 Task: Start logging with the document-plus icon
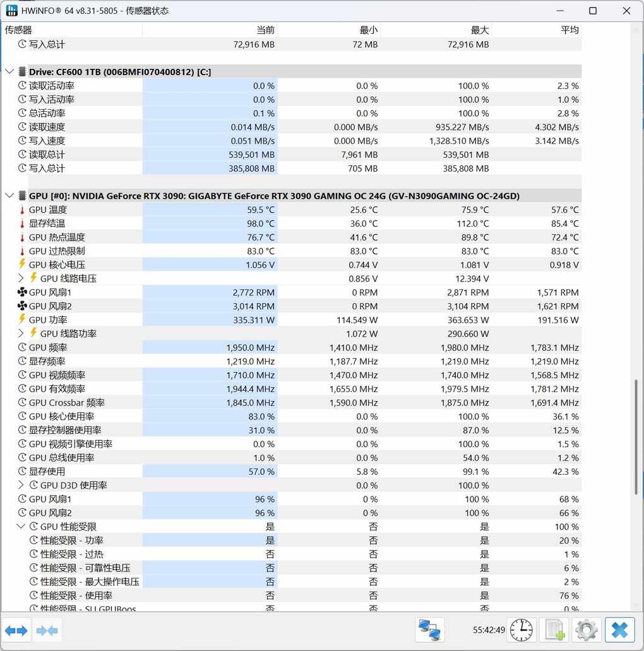coord(554,630)
